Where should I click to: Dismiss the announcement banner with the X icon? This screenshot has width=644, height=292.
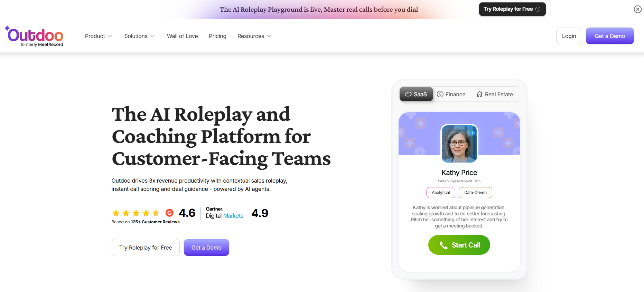(637, 9)
